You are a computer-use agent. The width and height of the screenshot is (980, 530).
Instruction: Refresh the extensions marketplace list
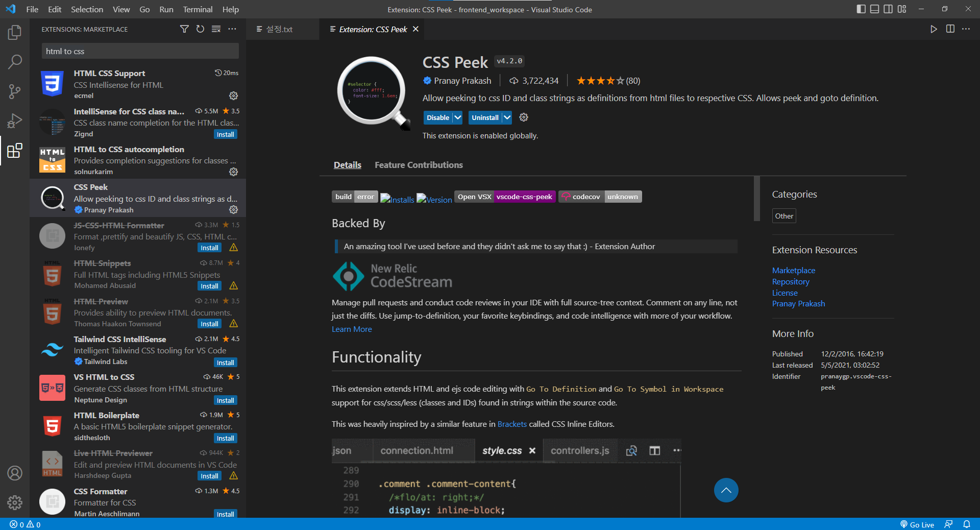pos(200,29)
